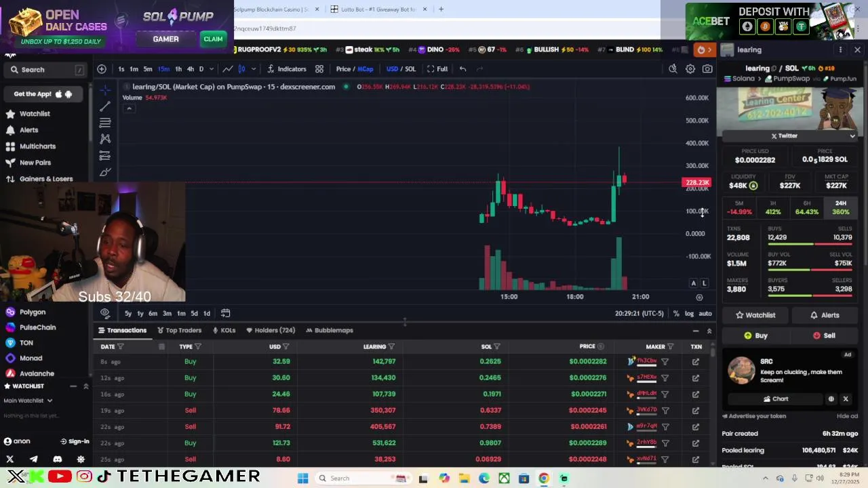
Task: Filter by maker 3VKd7D
Action: (665, 411)
